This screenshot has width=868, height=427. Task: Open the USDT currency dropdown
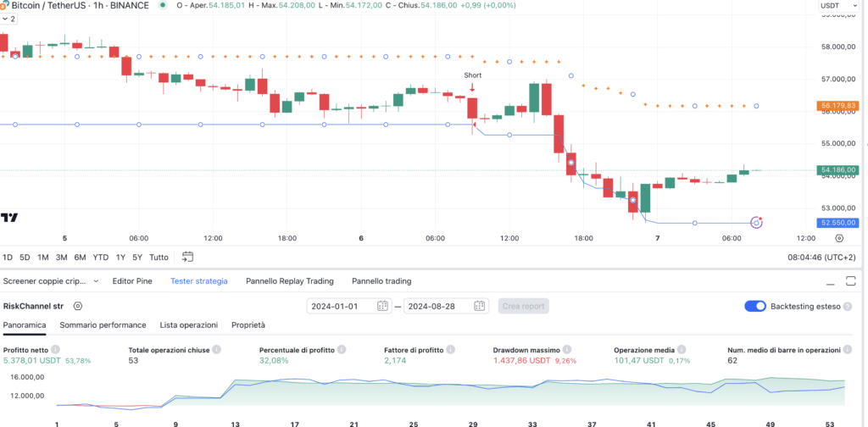pyautogui.click(x=839, y=6)
